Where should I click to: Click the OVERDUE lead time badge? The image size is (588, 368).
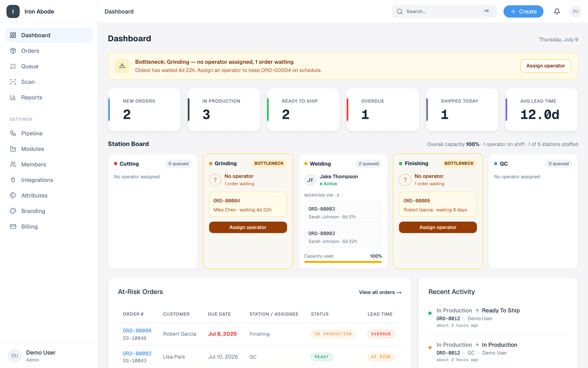[x=381, y=334]
